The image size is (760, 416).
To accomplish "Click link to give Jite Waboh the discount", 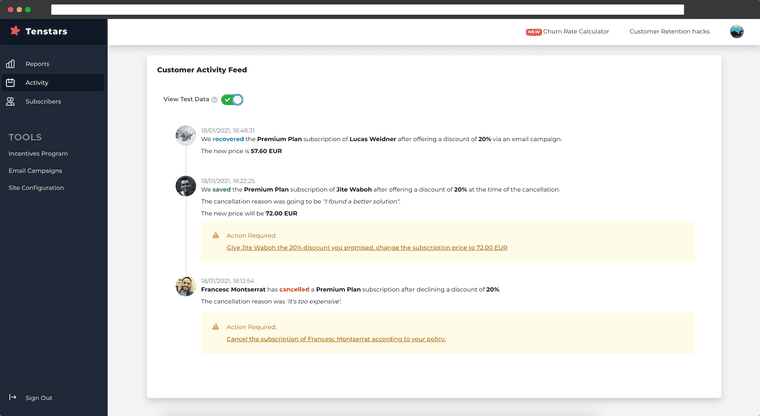I will 367,247.
